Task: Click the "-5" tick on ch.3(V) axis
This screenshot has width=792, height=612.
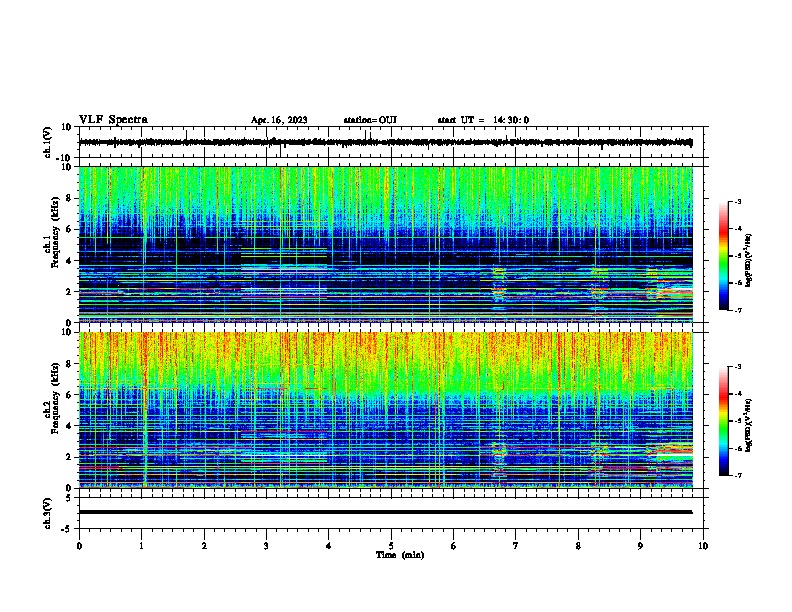Action: (67, 529)
